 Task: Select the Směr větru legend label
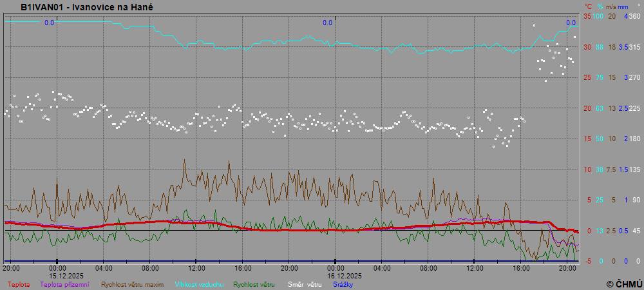click(305, 284)
